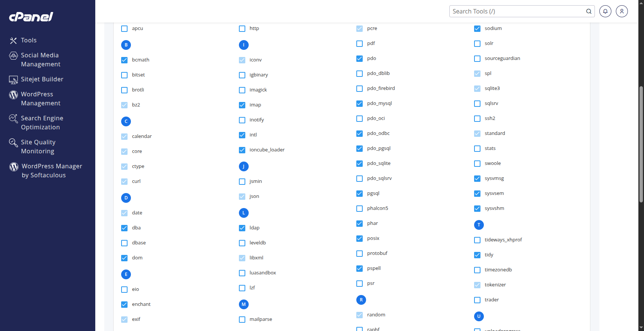Open WordPress Manager by Softaculous link
The width and height of the screenshot is (644, 331).
(x=52, y=171)
